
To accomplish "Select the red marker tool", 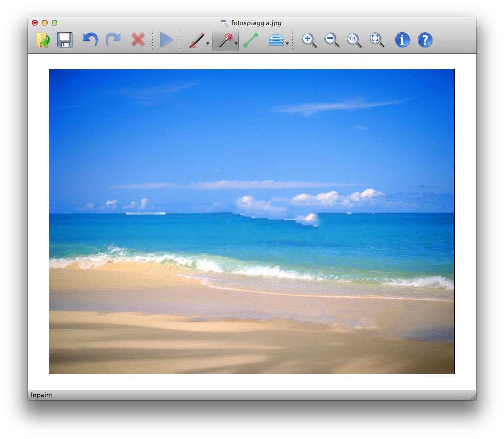I will coord(197,40).
